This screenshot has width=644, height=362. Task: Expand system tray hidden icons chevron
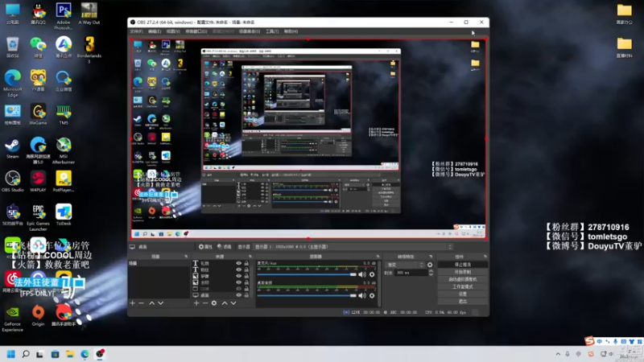558,354
